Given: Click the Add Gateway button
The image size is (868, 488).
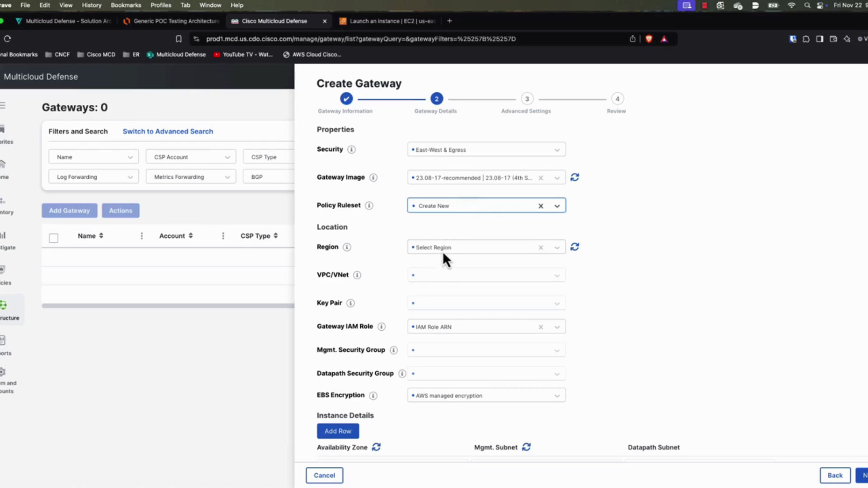Looking at the screenshot, I should (x=69, y=211).
